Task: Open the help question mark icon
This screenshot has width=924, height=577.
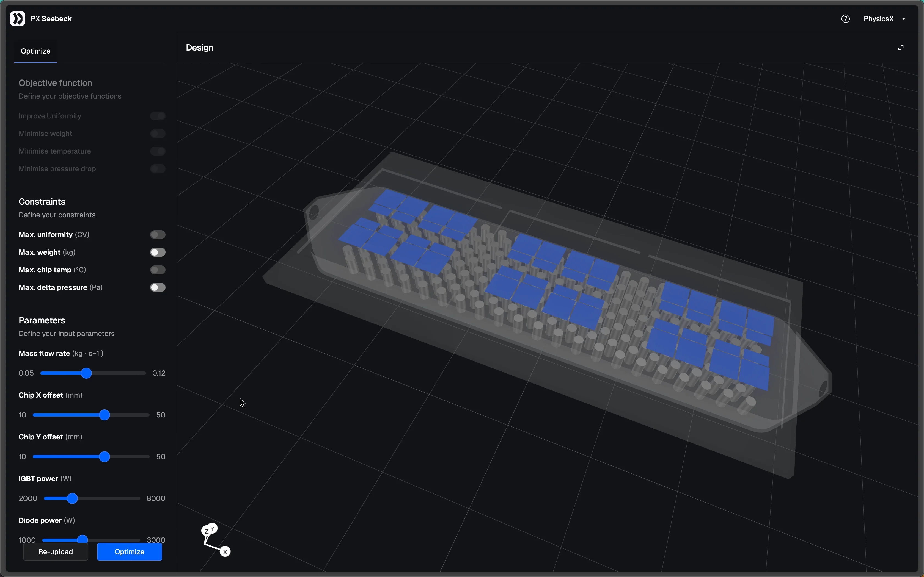Action: coord(846,19)
